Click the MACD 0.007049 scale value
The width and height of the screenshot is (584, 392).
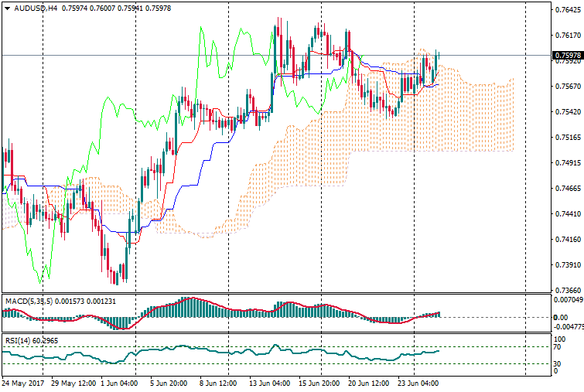568,298
